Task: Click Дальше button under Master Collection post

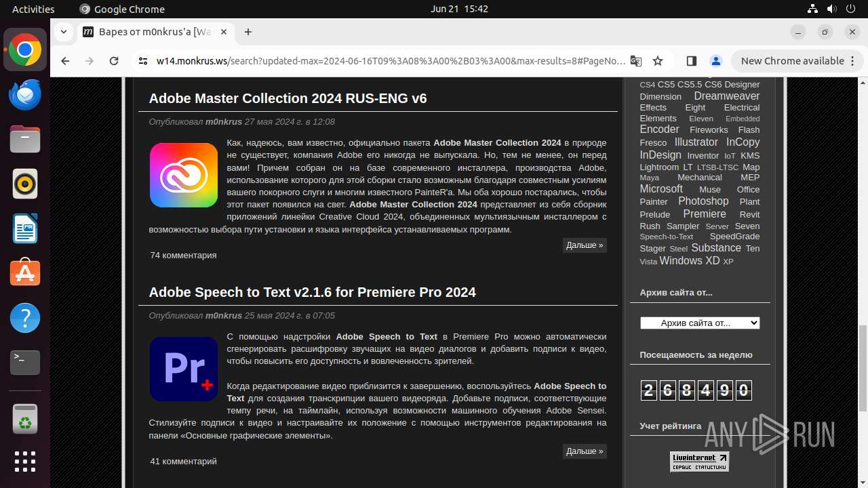Action: 585,245
